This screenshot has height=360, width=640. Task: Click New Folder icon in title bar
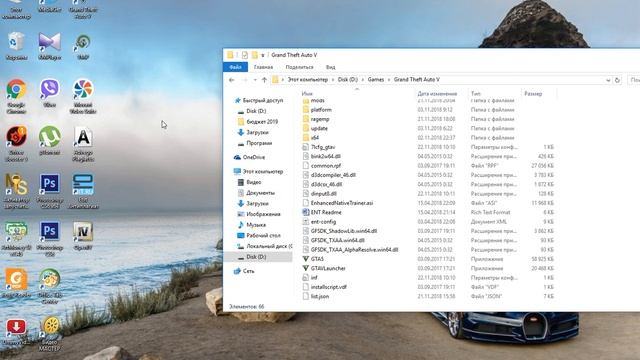click(255, 55)
